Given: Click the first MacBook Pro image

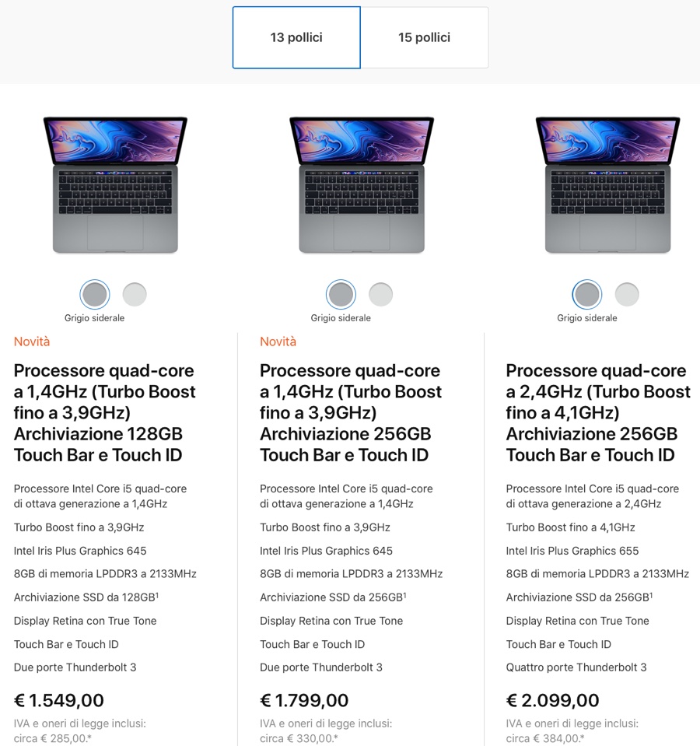Looking at the screenshot, I should (x=115, y=185).
